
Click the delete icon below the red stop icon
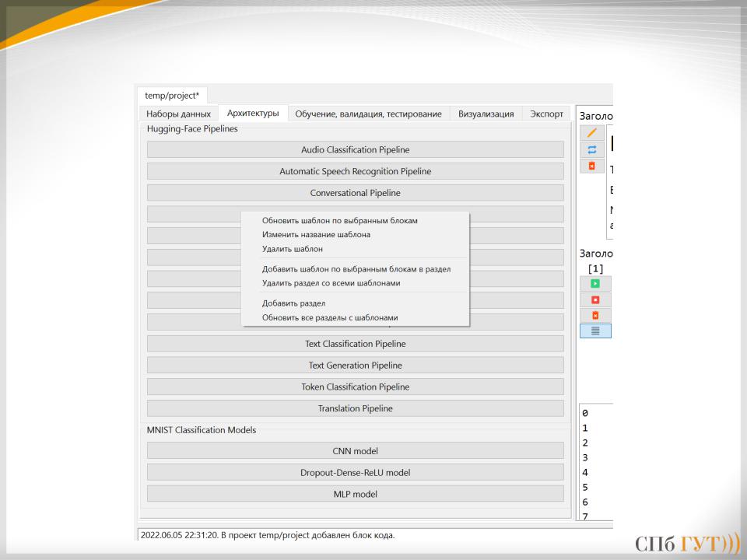coord(595,315)
